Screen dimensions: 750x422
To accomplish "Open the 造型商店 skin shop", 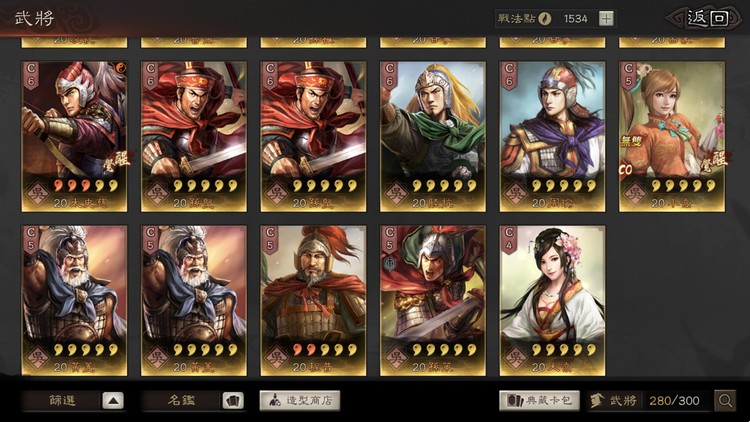I will tap(300, 400).
